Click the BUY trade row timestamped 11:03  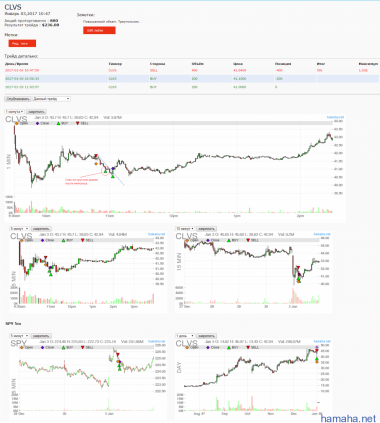pyautogui.click(x=192, y=87)
